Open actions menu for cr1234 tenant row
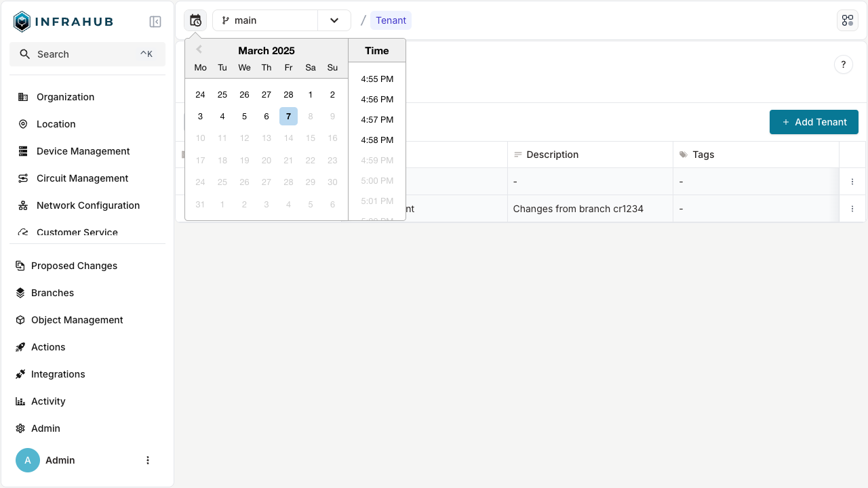This screenshot has height=488, width=868. pyautogui.click(x=852, y=209)
